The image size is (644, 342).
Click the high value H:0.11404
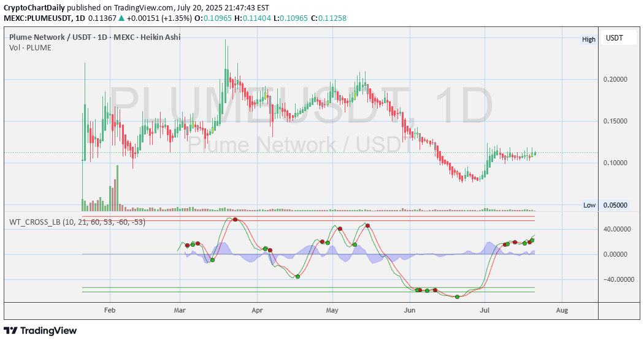coord(253,18)
